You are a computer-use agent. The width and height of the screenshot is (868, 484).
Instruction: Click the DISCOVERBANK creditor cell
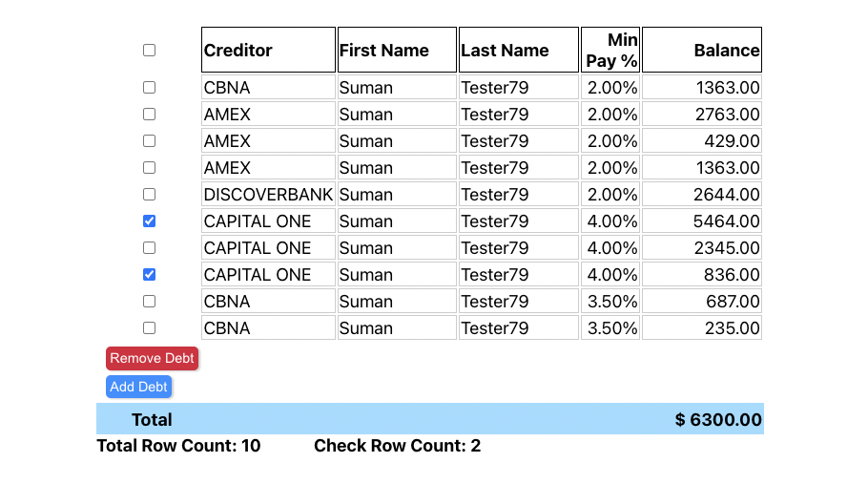(268, 195)
